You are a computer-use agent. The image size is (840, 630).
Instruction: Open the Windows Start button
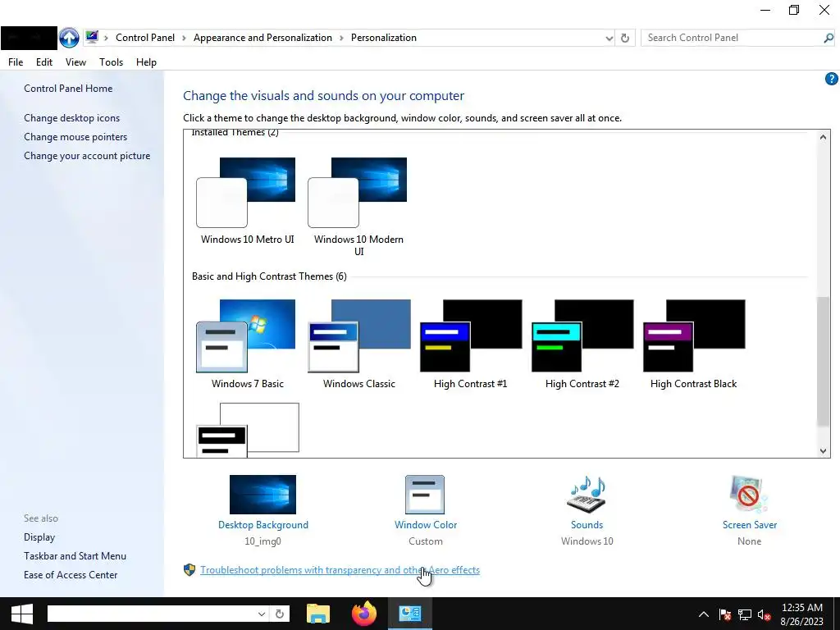point(22,614)
